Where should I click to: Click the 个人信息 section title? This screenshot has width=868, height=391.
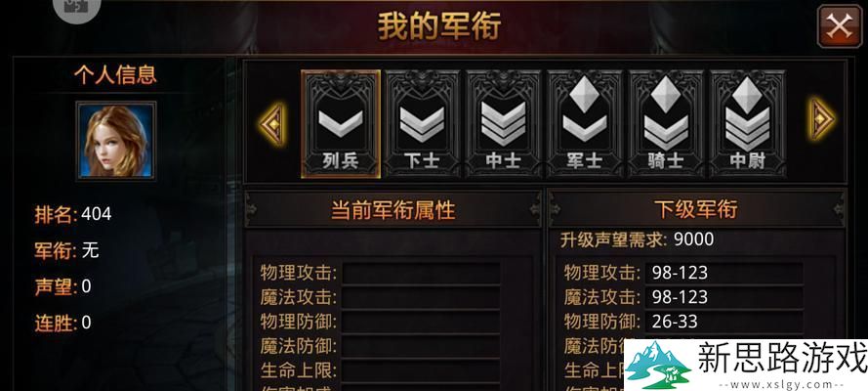(x=115, y=75)
